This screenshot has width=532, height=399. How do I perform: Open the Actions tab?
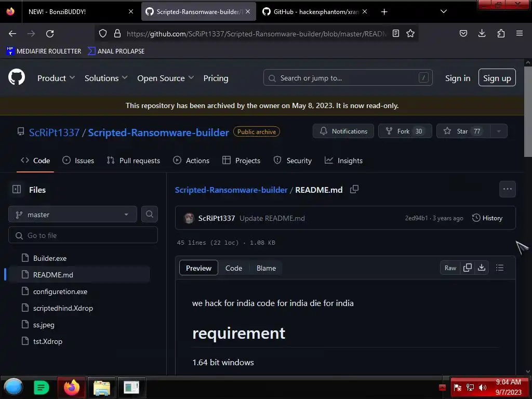click(191, 161)
